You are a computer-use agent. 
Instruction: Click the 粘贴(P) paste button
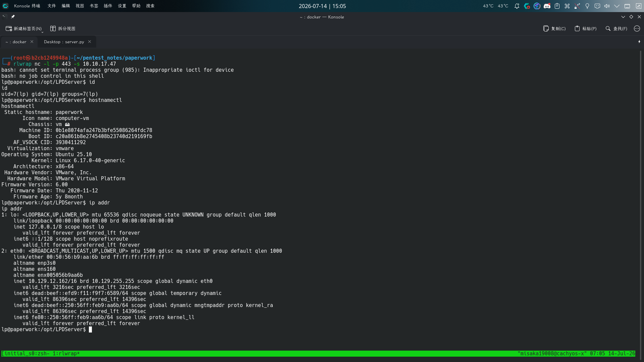point(586,29)
